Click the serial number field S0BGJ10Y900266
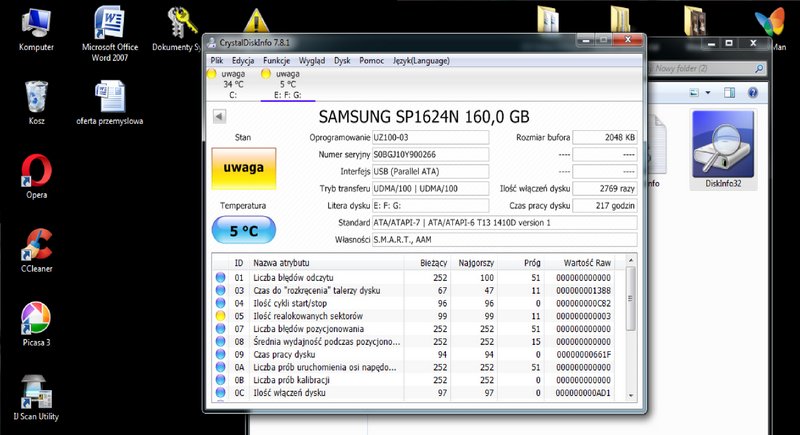 coord(430,155)
